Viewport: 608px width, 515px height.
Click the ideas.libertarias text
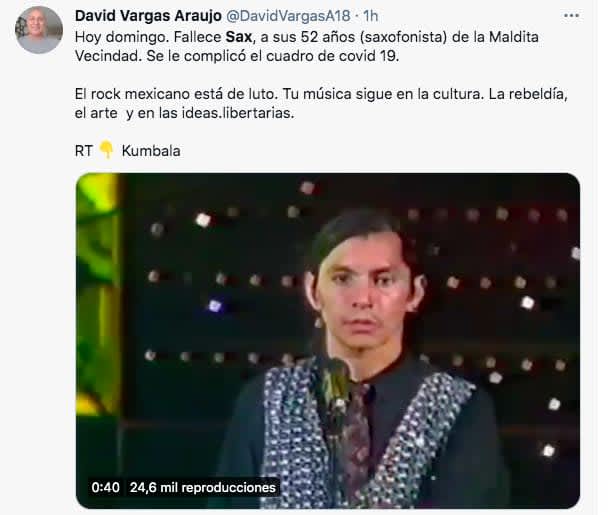coord(238,113)
